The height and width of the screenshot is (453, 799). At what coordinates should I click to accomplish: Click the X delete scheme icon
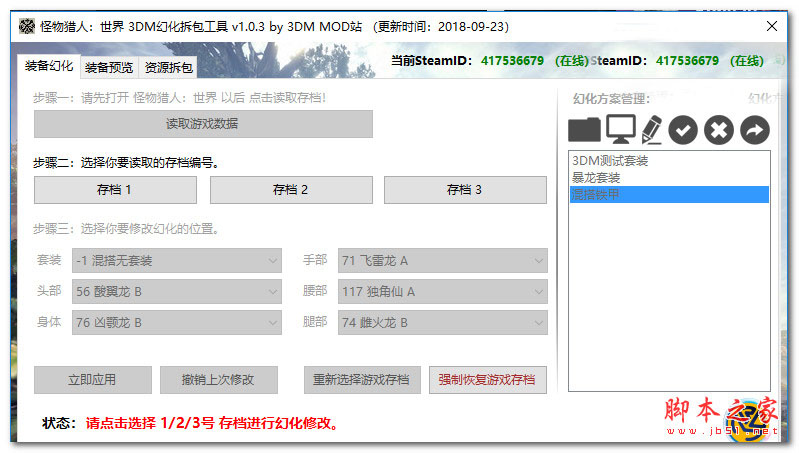tap(718, 130)
